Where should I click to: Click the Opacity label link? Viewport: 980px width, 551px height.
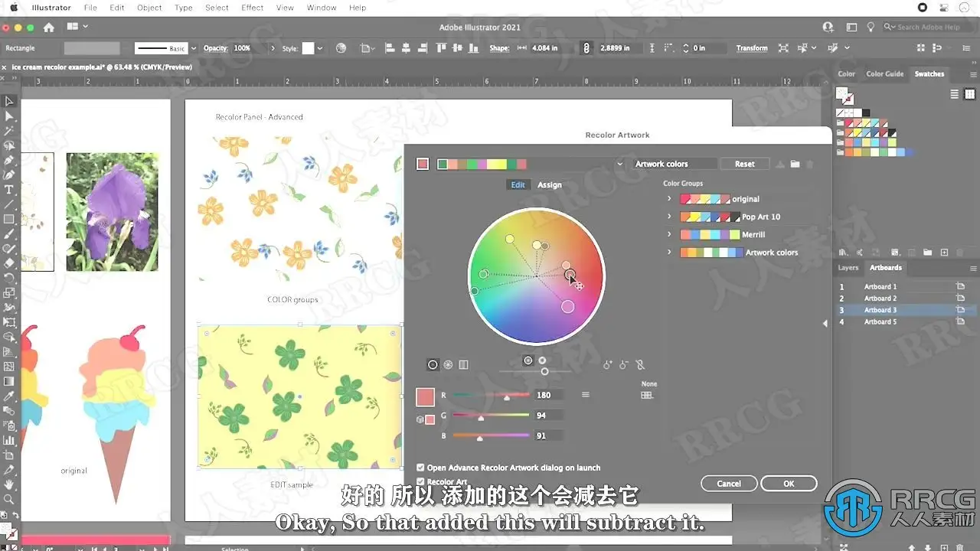214,48
